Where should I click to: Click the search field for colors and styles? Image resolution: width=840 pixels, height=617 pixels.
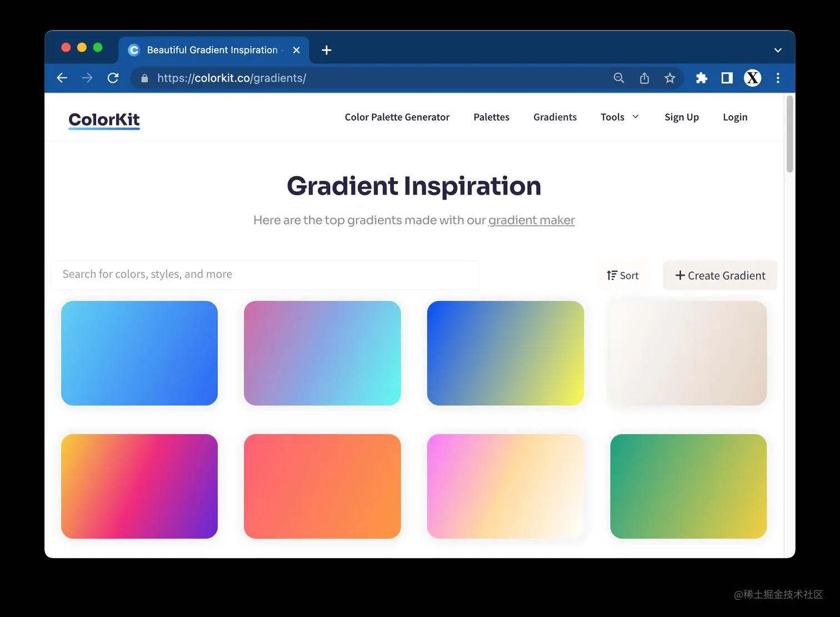pyautogui.click(x=265, y=274)
